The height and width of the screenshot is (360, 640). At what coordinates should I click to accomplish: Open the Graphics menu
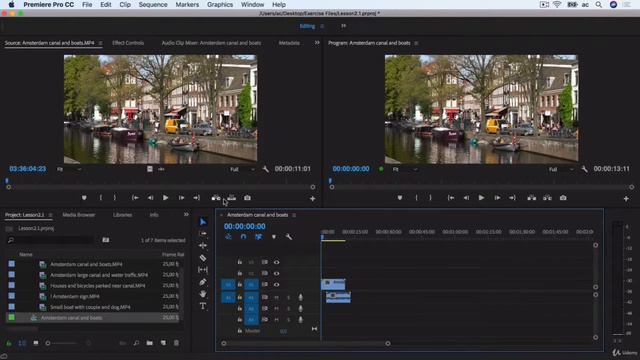pos(220,4)
